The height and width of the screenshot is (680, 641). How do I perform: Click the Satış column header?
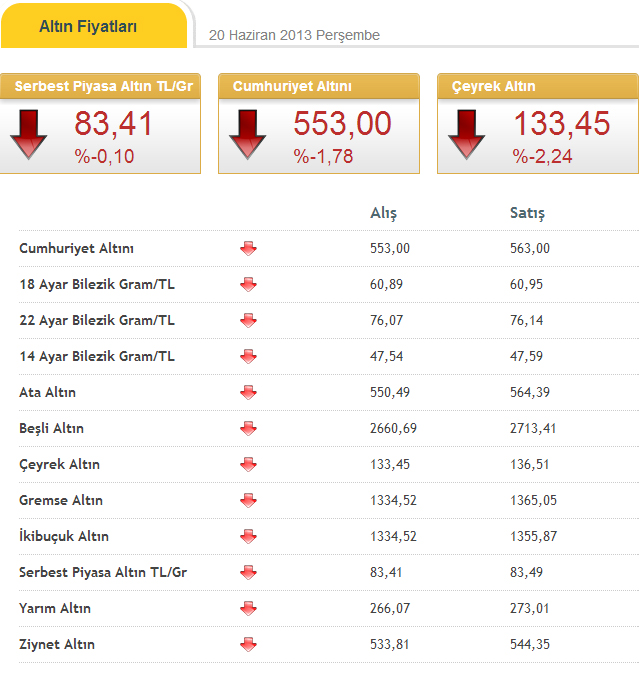[527, 213]
